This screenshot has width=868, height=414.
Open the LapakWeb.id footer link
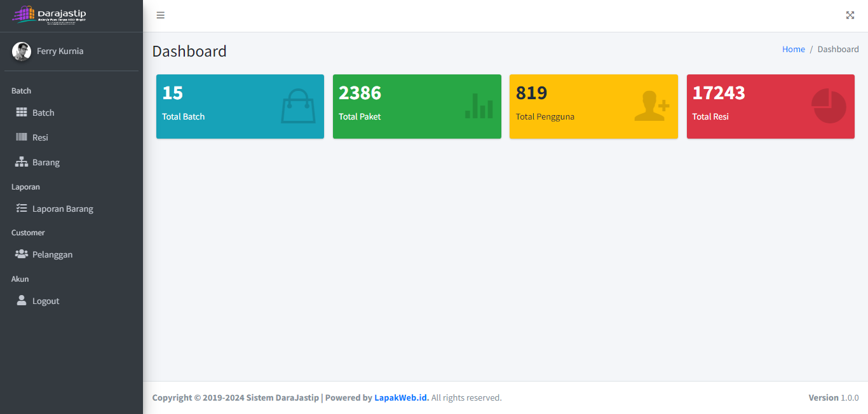(401, 397)
